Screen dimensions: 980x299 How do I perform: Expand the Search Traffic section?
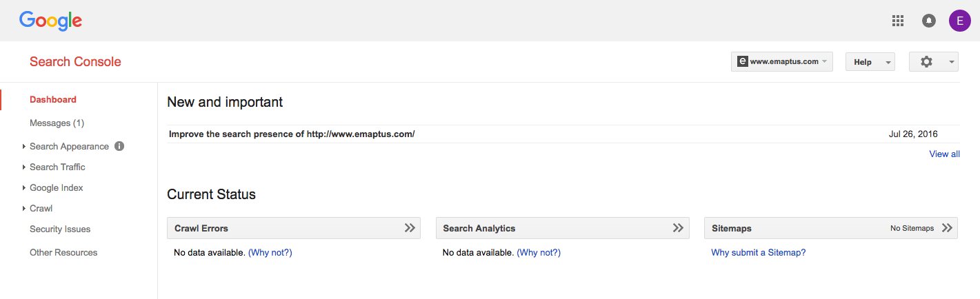[x=57, y=167]
